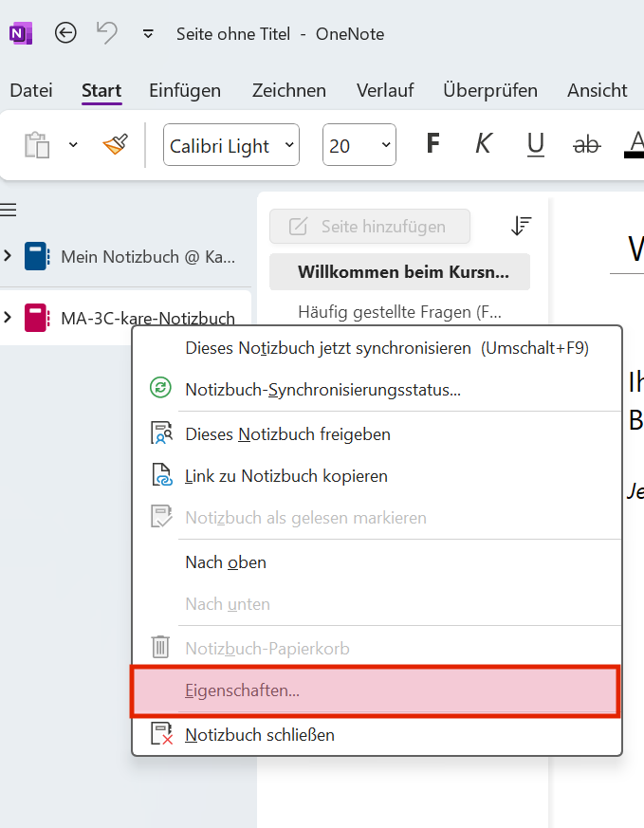
Task: Toggle italic formatting (K)
Action: pos(484,143)
